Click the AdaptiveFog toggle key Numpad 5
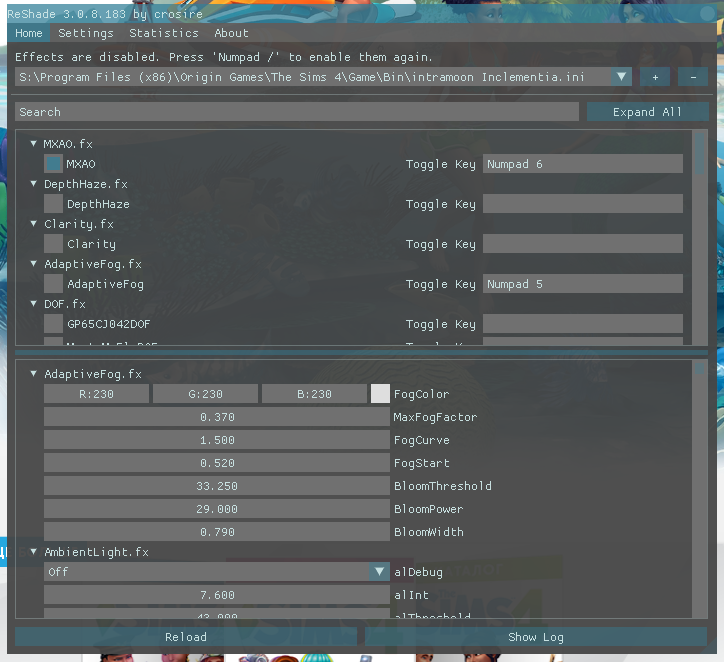Screen dimensions: 724x662 pyautogui.click(x=583, y=283)
